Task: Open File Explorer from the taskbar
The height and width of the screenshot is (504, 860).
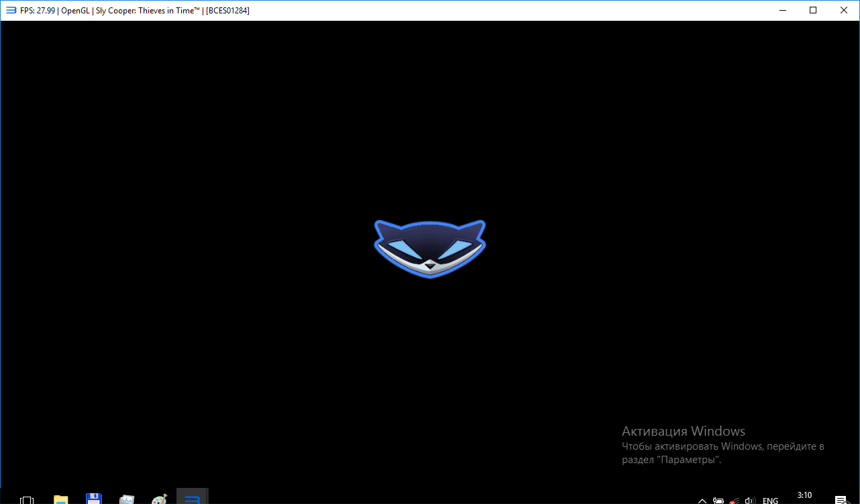Action: (x=61, y=499)
